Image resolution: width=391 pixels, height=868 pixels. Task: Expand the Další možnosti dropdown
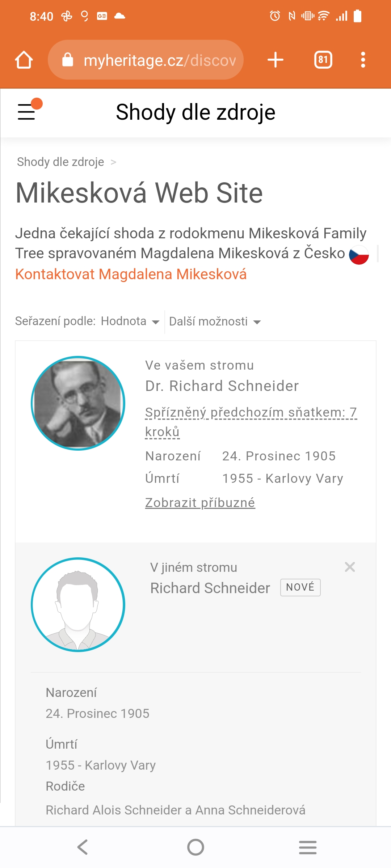[x=215, y=322]
